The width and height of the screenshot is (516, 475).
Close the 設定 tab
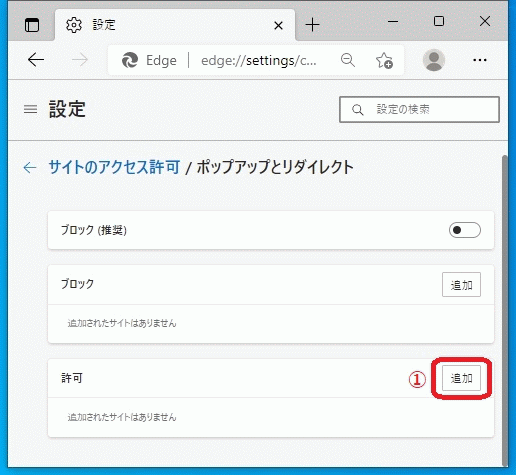click(278, 25)
